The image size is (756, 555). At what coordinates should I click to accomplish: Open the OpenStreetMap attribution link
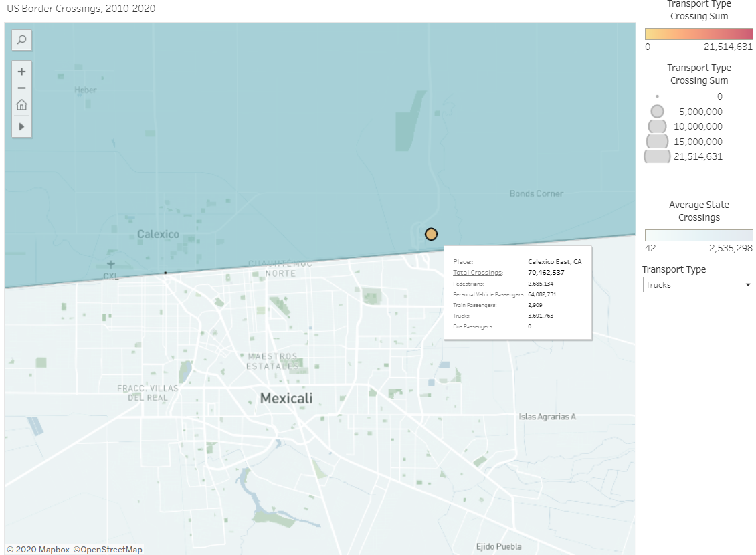108,549
